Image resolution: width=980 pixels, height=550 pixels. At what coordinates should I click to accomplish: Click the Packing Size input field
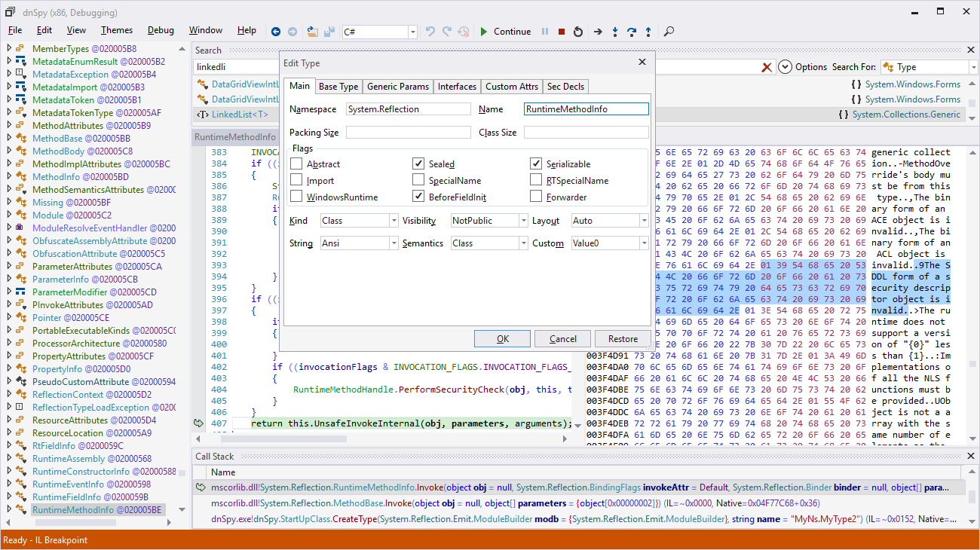(x=409, y=133)
